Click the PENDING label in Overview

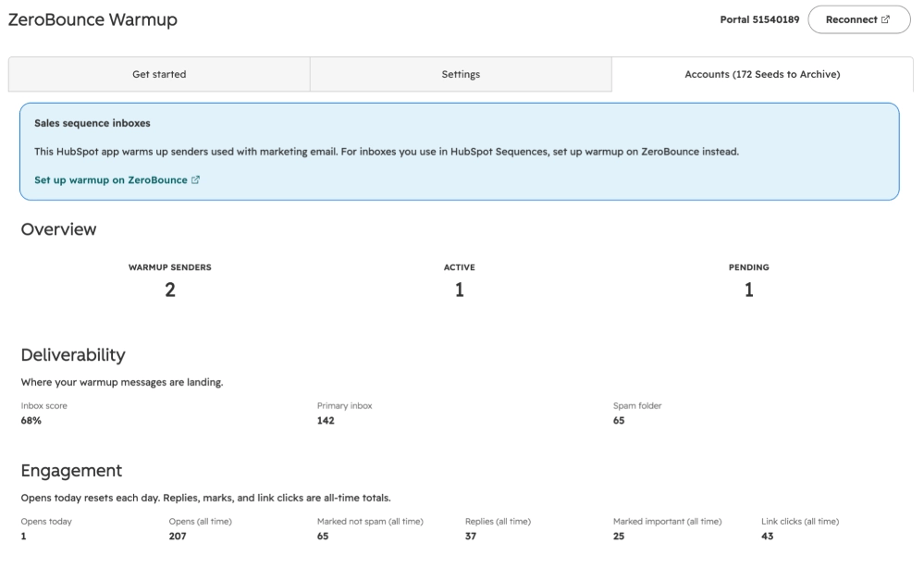[x=748, y=267]
